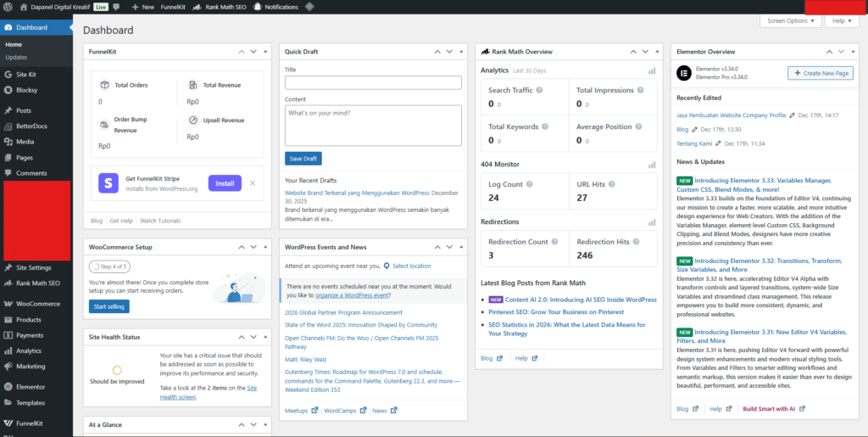Image resolution: width=868 pixels, height=437 pixels.
Task: Dismiss the FunnelKit Stripe notice
Action: tap(253, 183)
